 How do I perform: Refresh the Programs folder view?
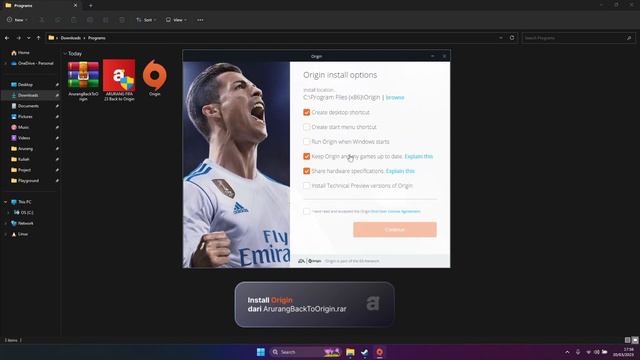[x=512, y=38]
